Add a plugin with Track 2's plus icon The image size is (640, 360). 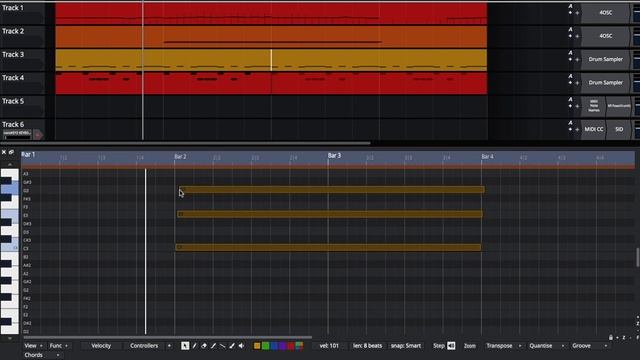tap(577, 36)
